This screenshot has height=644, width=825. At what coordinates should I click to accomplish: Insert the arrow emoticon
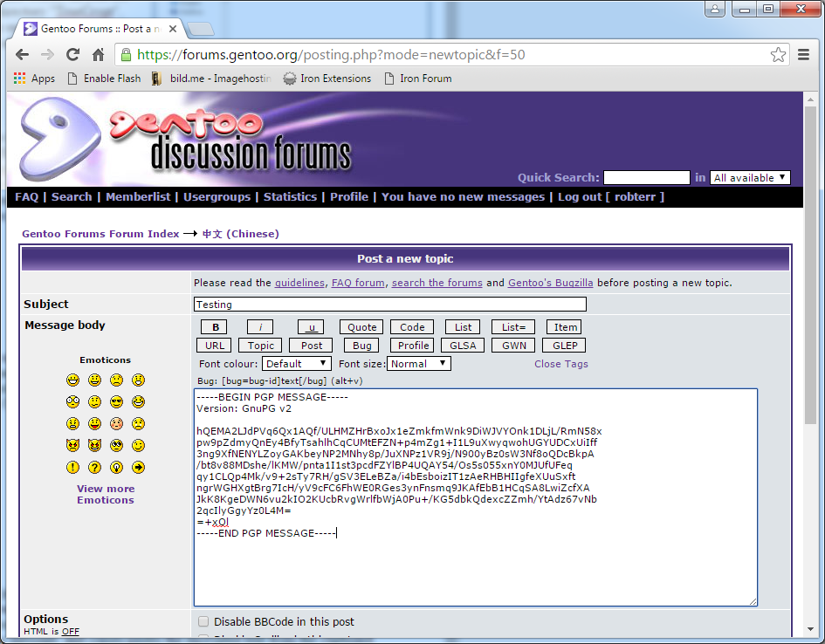pos(139,468)
